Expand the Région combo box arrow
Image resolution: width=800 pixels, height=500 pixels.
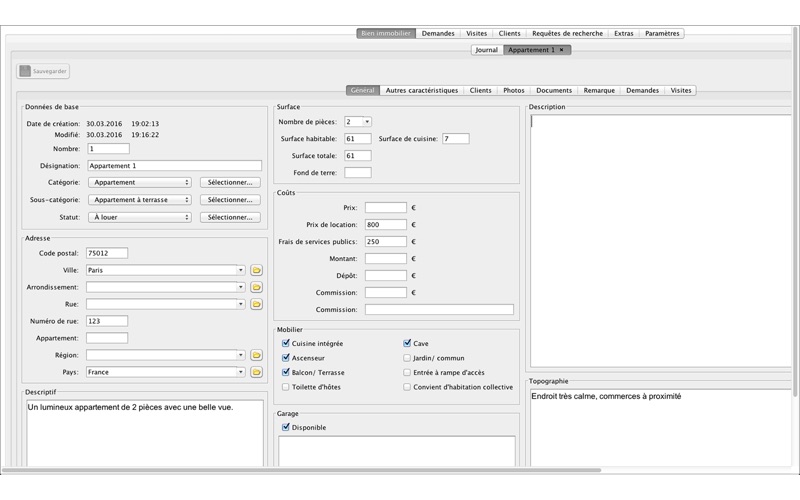tap(241, 355)
